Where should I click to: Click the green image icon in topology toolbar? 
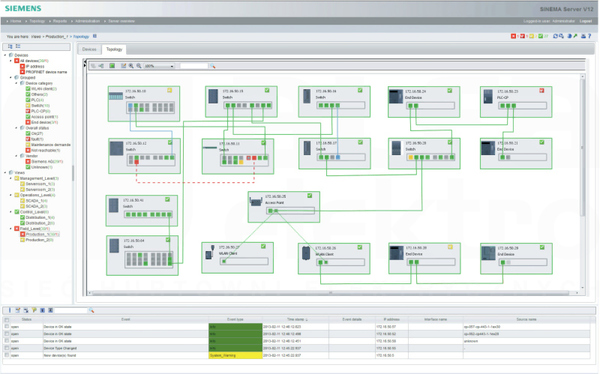112,66
